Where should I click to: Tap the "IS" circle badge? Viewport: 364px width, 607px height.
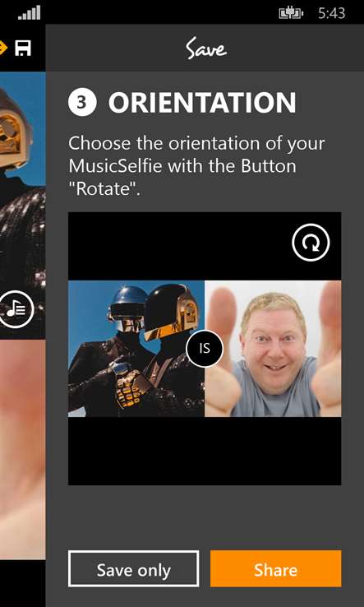click(205, 349)
